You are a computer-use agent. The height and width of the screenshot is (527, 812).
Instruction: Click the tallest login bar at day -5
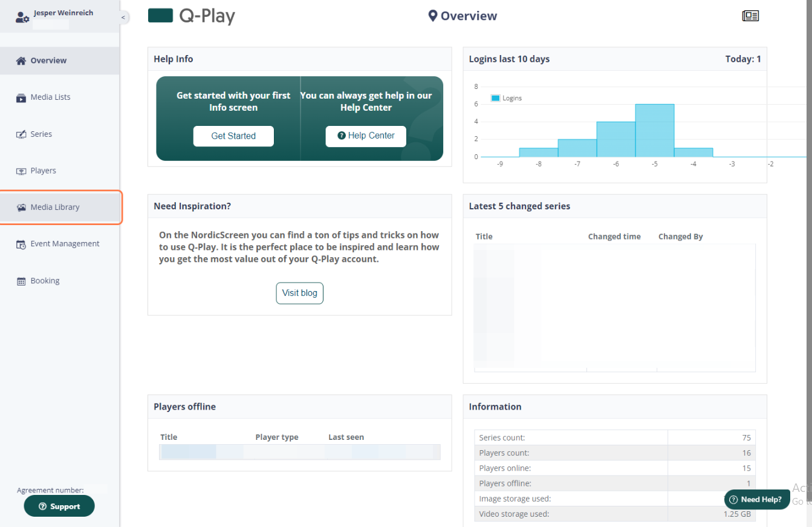(654, 130)
